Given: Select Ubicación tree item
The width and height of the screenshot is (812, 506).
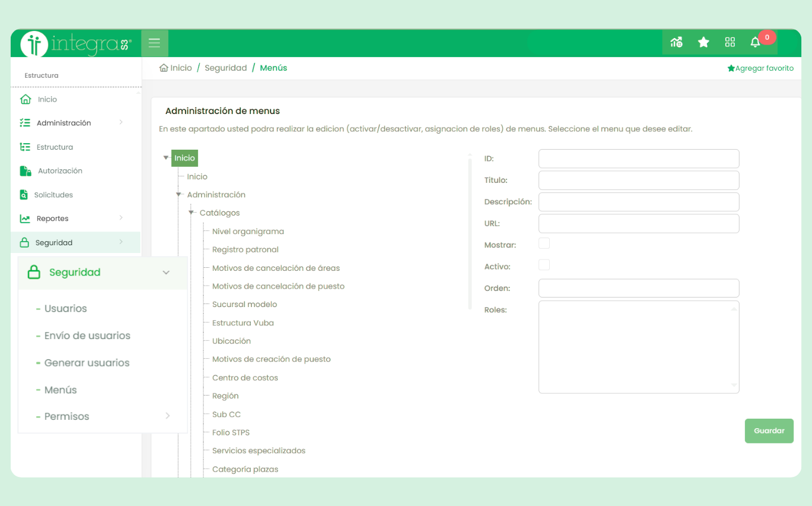Looking at the screenshot, I should pos(231,341).
